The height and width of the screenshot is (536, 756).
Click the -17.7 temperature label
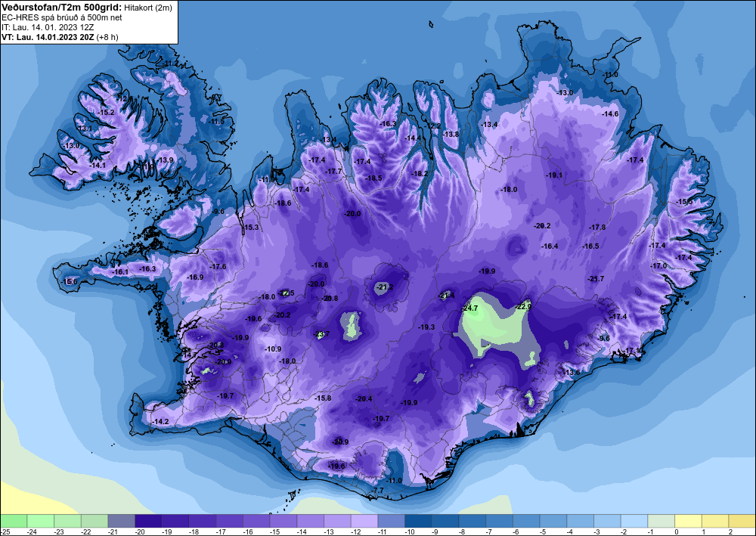[333, 171]
